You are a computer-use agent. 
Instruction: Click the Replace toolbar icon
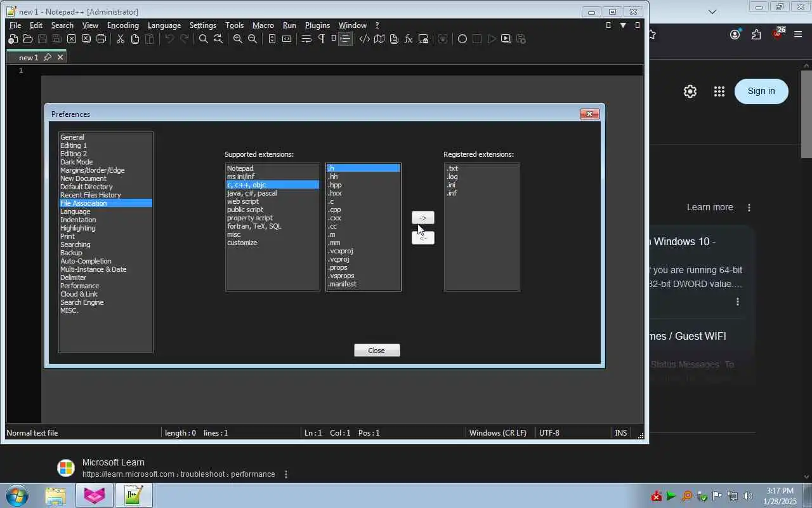tap(218, 39)
